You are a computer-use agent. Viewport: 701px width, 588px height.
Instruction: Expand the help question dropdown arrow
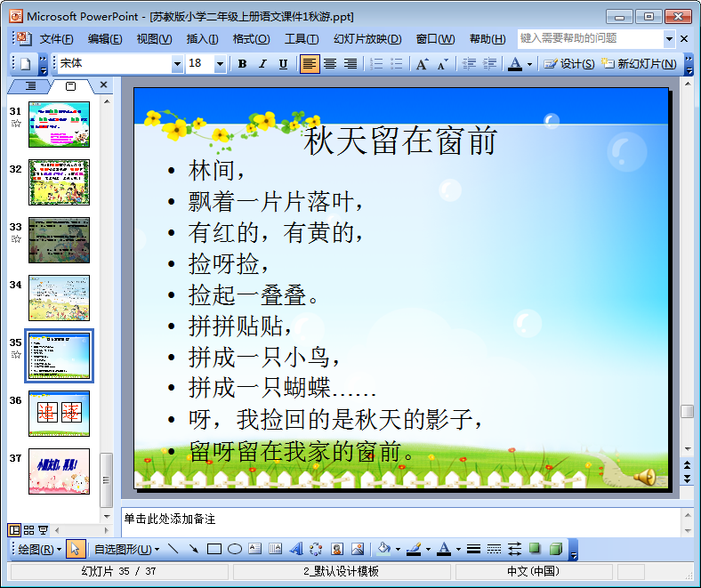(669, 39)
